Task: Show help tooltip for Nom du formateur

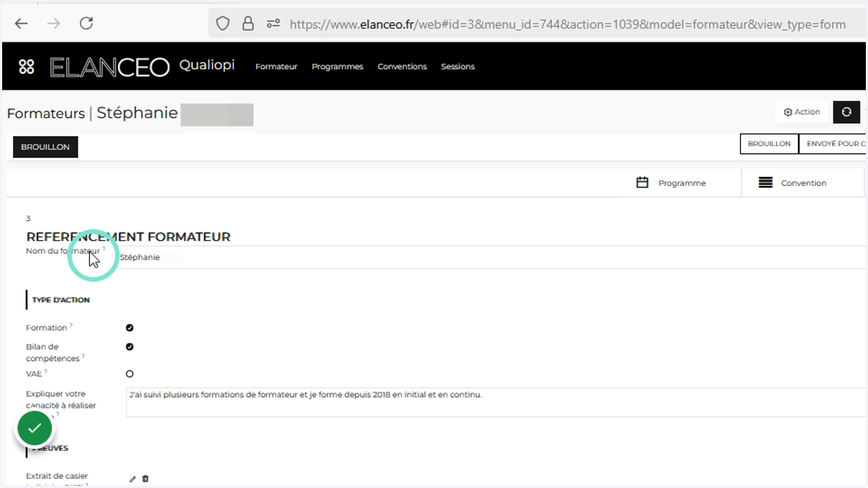Action: (x=103, y=248)
